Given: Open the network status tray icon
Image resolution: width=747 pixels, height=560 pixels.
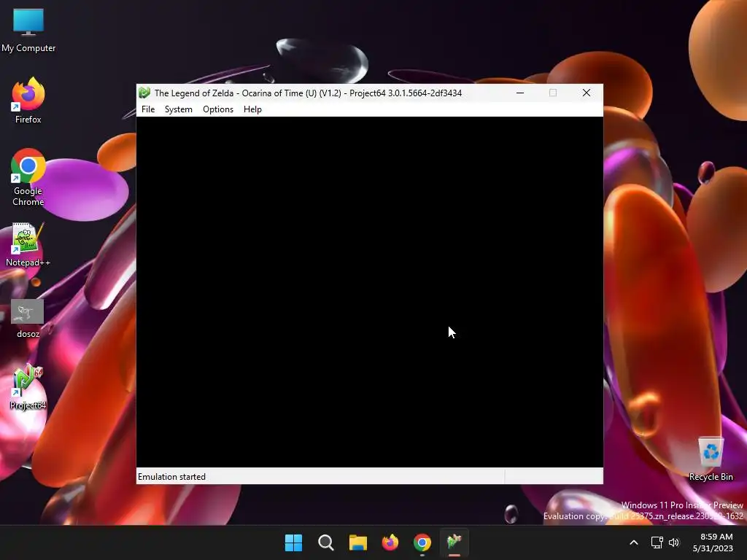Looking at the screenshot, I should click(x=657, y=542).
